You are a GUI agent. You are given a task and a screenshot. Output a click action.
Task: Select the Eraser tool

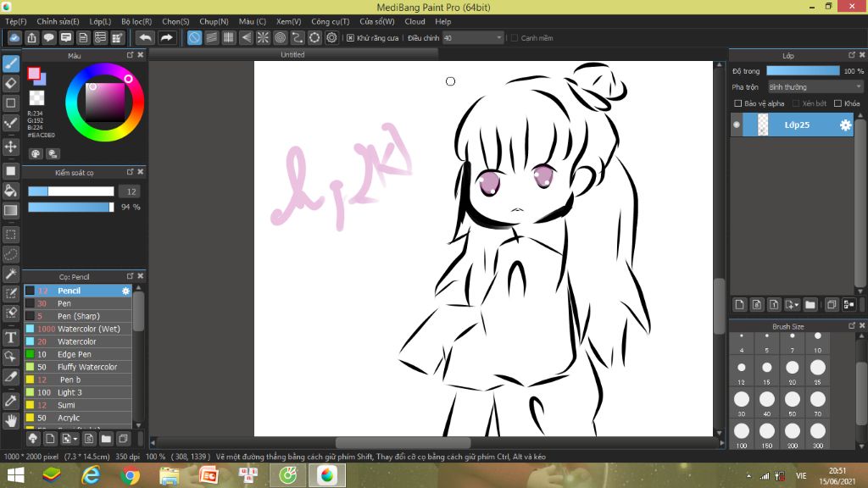[x=10, y=84]
